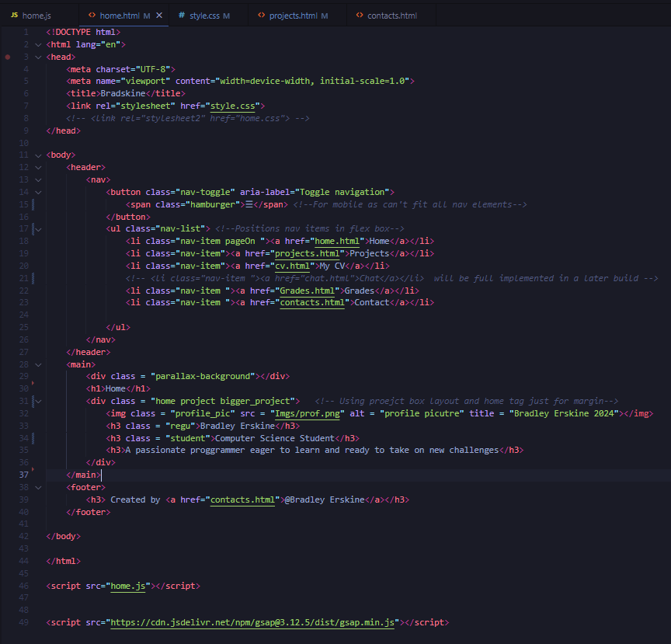Image resolution: width=671 pixels, height=644 pixels.
Task: Click the HTML icon on projects.html tab
Action: click(261, 16)
